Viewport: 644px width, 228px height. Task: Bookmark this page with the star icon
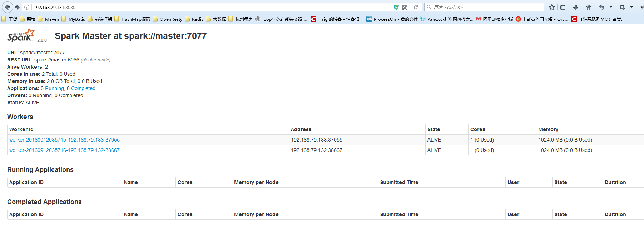coord(552,7)
